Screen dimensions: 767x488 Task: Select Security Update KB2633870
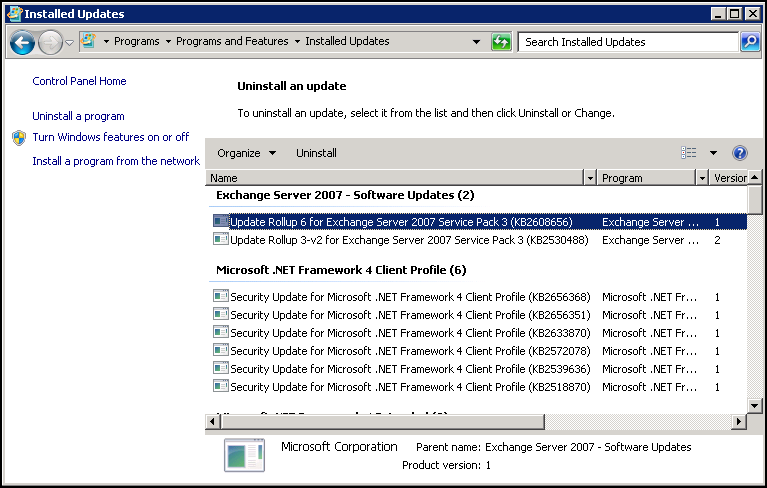coord(410,333)
